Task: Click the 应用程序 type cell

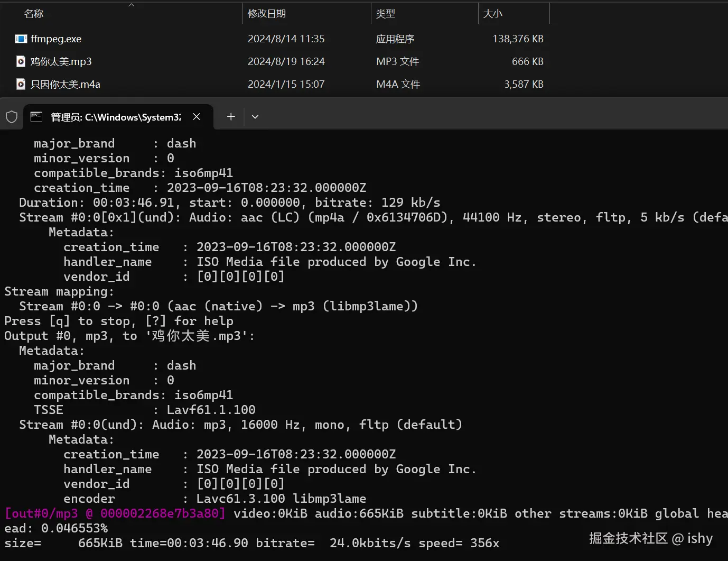Action: pos(395,39)
